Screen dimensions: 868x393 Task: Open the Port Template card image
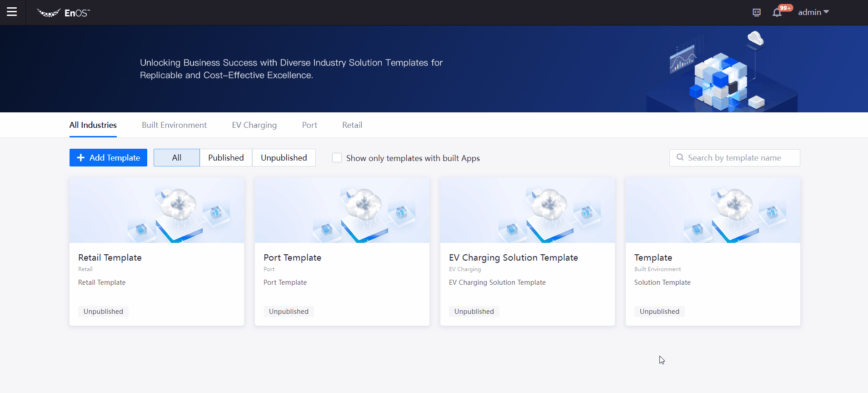tap(342, 210)
